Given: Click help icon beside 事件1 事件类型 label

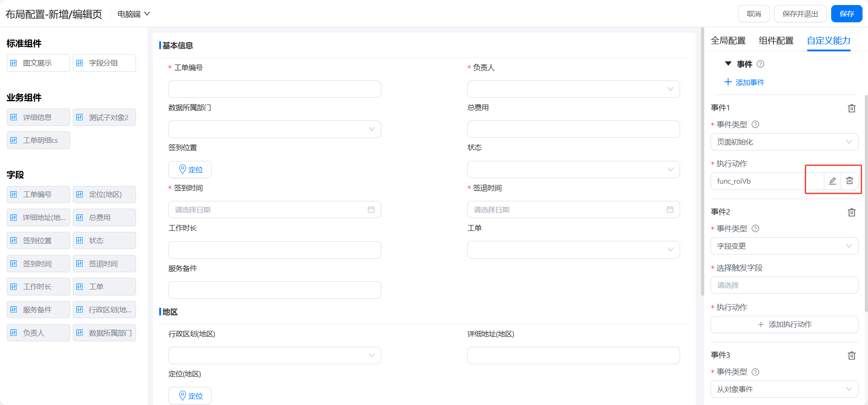Looking at the screenshot, I should [x=756, y=125].
